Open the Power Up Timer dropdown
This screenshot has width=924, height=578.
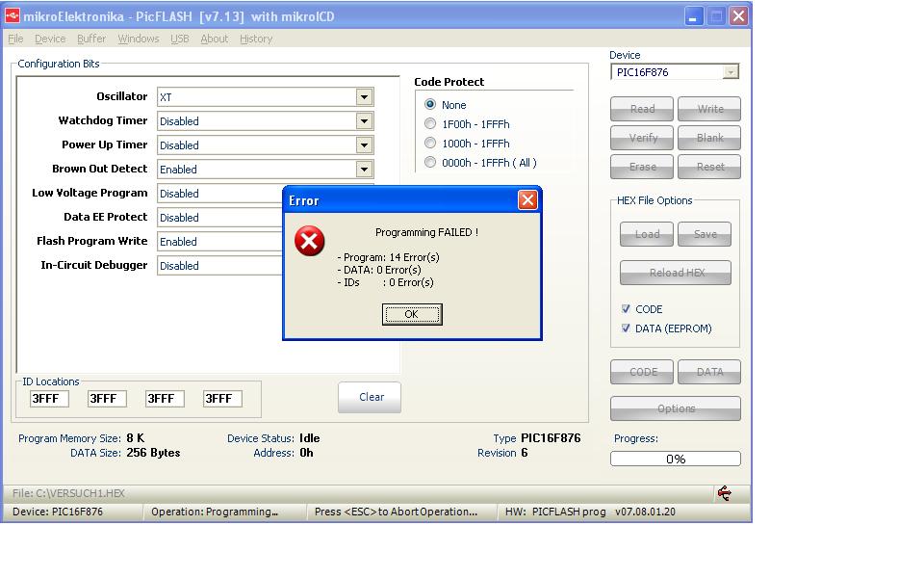[364, 145]
